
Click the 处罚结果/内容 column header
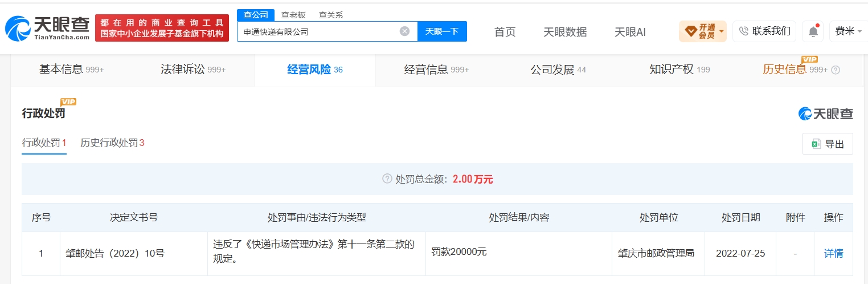pyautogui.click(x=519, y=217)
